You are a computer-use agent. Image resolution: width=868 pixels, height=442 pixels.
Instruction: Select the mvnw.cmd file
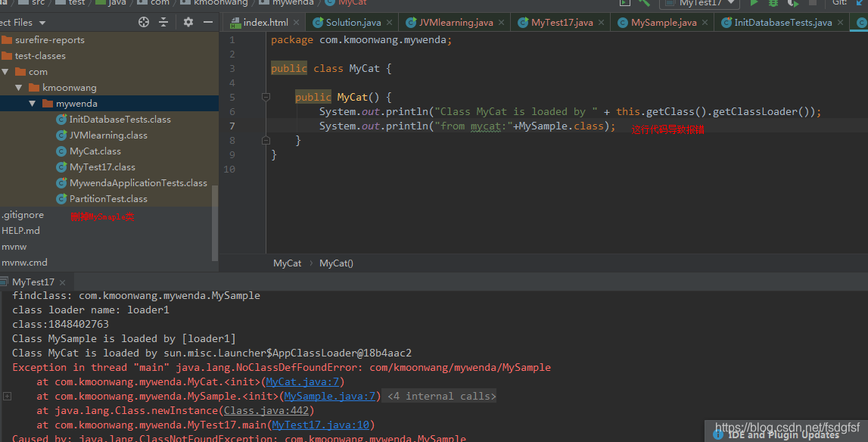[24, 263]
